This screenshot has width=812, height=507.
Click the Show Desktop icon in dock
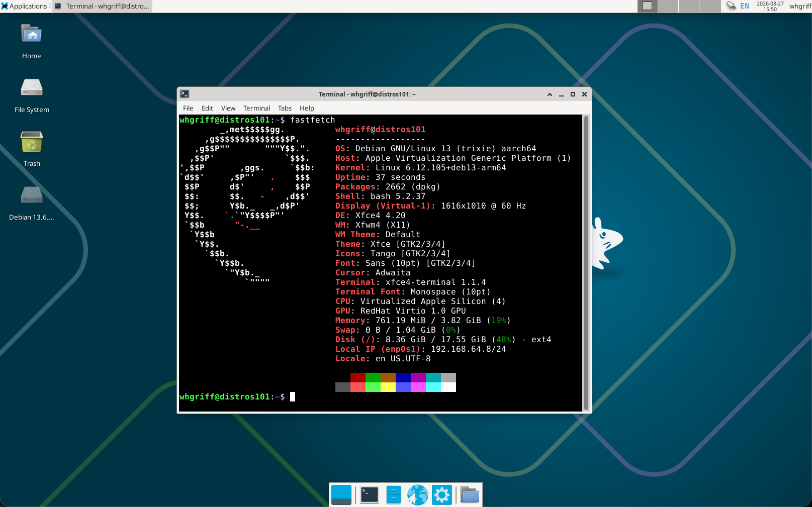(x=341, y=495)
